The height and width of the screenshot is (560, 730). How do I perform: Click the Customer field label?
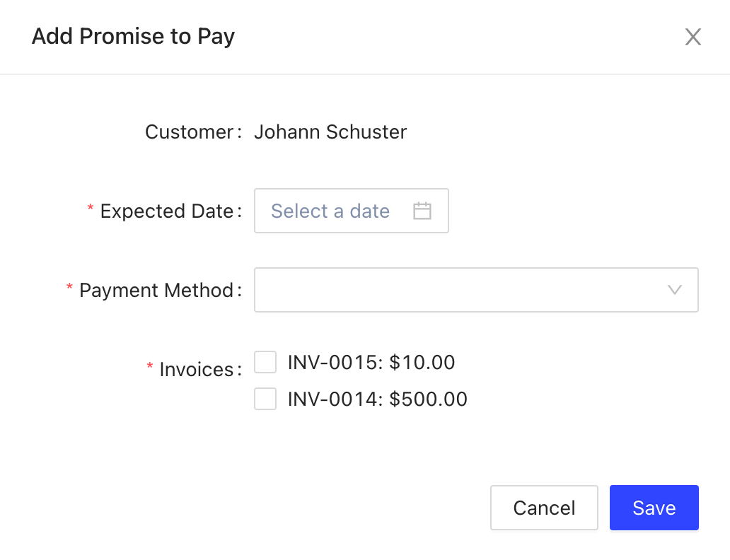pos(189,132)
